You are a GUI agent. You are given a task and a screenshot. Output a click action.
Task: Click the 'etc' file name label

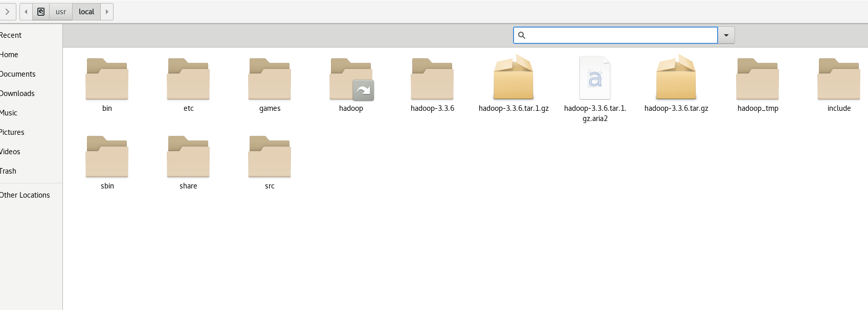click(x=188, y=108)
